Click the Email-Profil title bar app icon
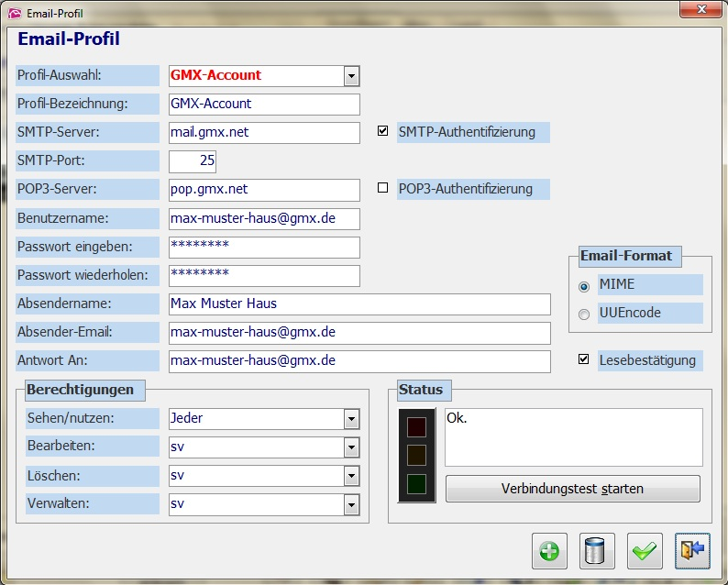Image resolution: width=728 pixels, height=585 pixels. [14, 13]
